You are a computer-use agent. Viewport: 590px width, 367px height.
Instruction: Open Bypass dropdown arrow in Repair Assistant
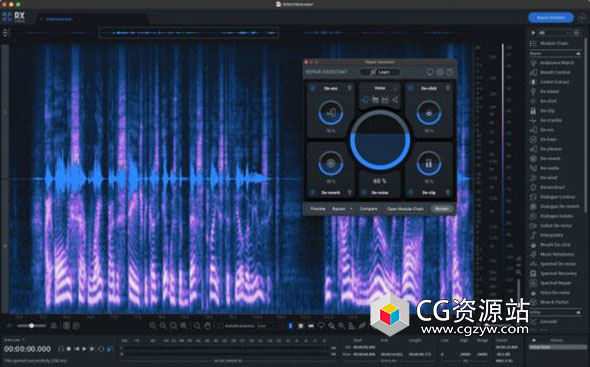click(x=351, y=209)
